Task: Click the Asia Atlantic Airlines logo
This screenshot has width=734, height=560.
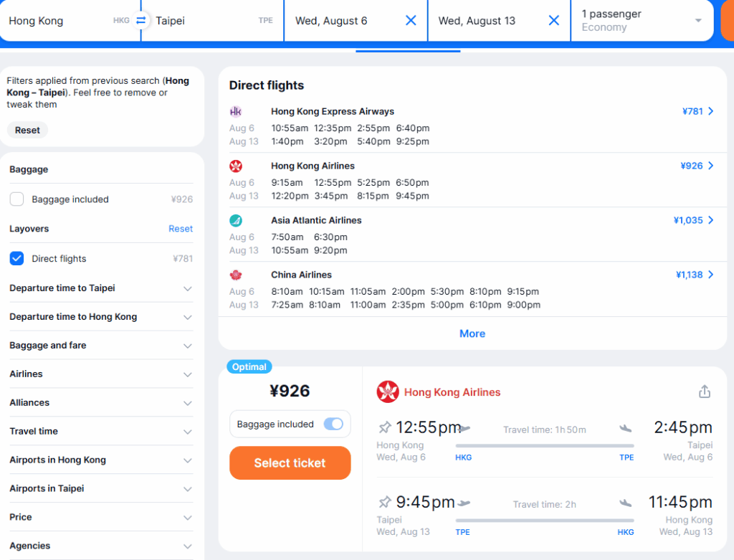Action: point(235,220)
